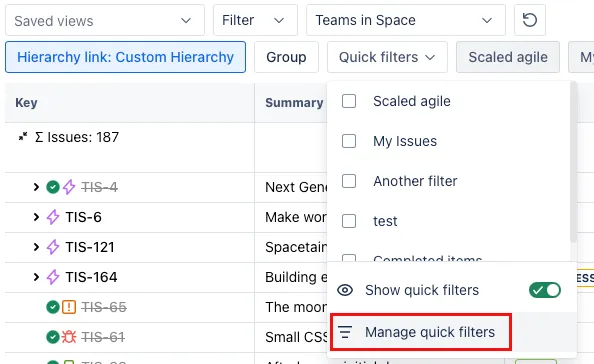
Task: Click the epic lightning icon beside TIS-6
Action: pos(53,217)
